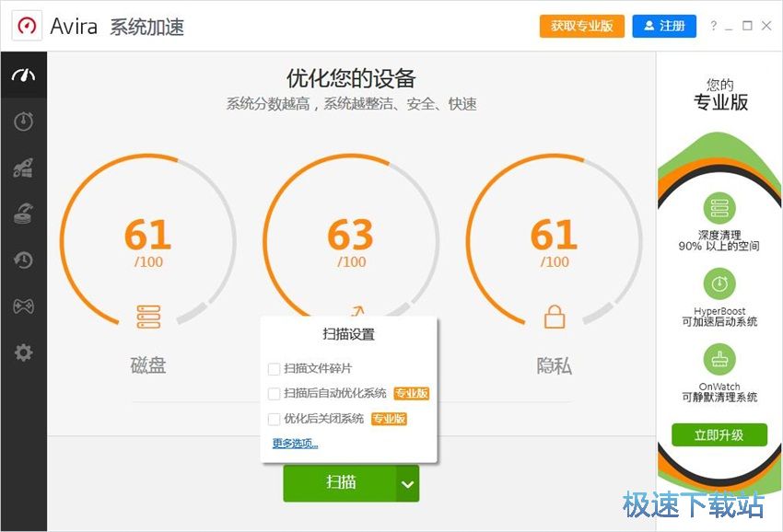The width and height of the screenshot is (783, 532).
Task: Click the 隐私 label
Action: point(555,365)
